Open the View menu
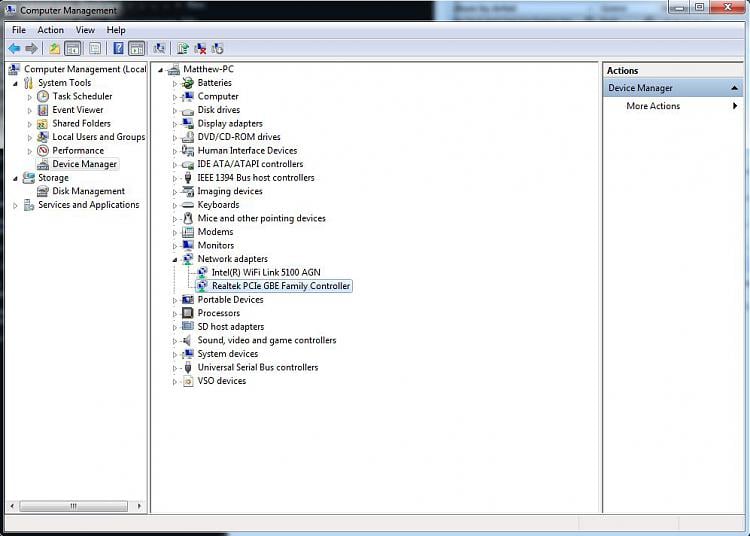750x536 pixels. tap(85, 30)
